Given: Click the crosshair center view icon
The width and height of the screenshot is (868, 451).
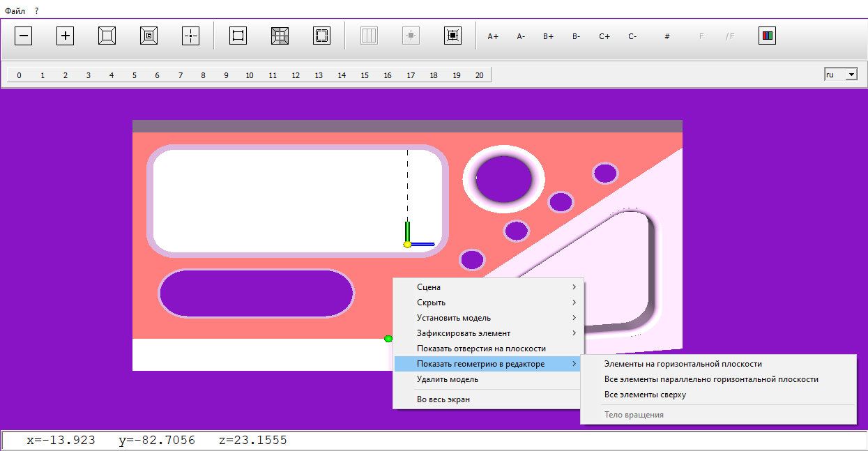Looking at the screenshot, I should 190,36.
